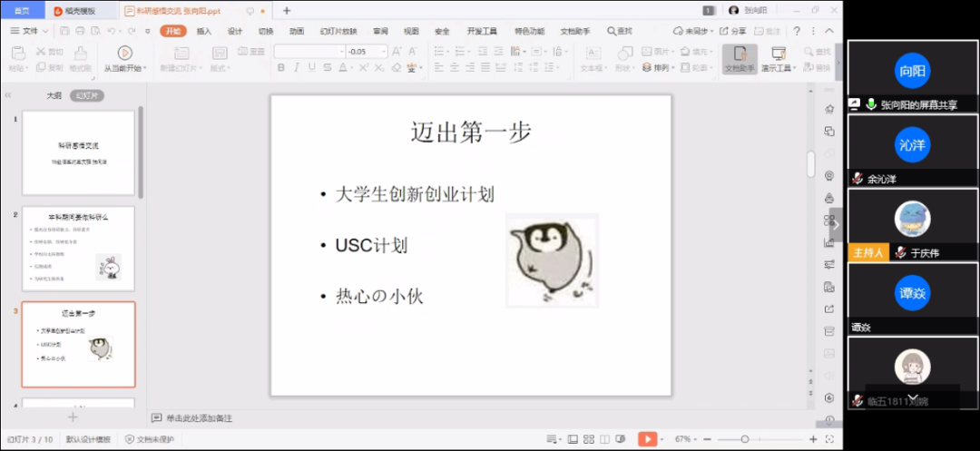The image size is (980, 451).
Task: Click the Layout (版式) icon
Action: click(x=220, y=54)
